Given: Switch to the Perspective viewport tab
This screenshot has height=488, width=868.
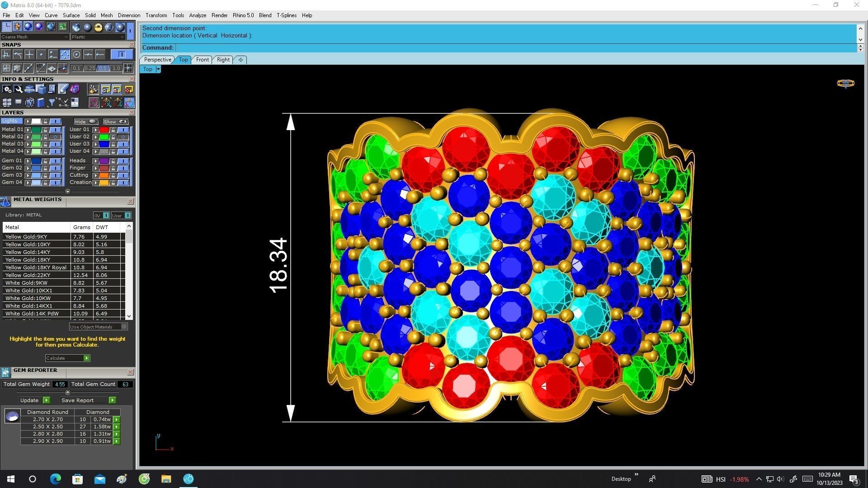Looking at the screenshot, I should pos(157,60).
